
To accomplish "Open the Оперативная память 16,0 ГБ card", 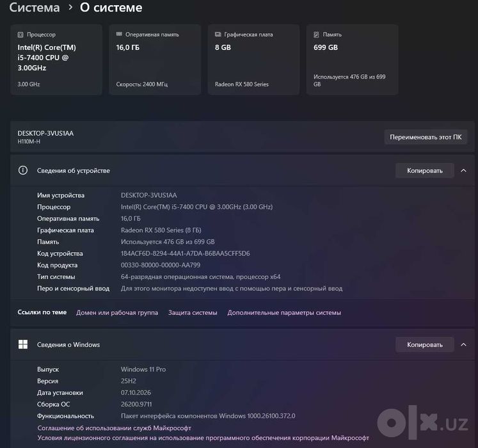I will [155, 60].
